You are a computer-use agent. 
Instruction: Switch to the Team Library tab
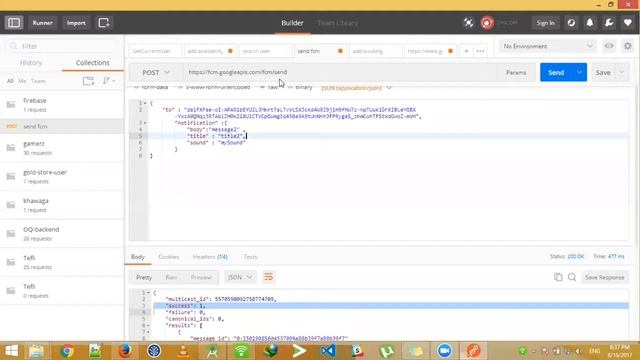click(x=338, y=23)
